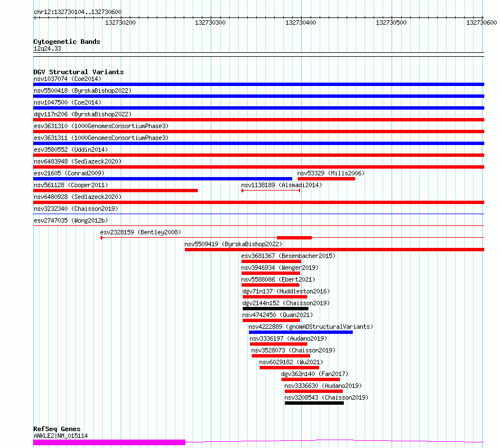This screenshot has width=500, height=448.
Task: Open dgv71n137 (Huddleston2016) variant label
Action: pos(286,291)
